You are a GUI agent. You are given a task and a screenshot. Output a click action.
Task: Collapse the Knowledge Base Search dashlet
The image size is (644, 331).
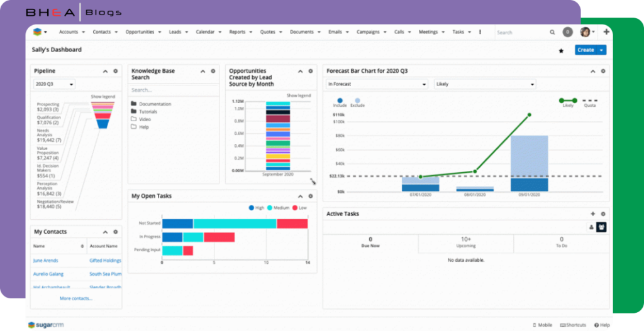click(203, 71)
